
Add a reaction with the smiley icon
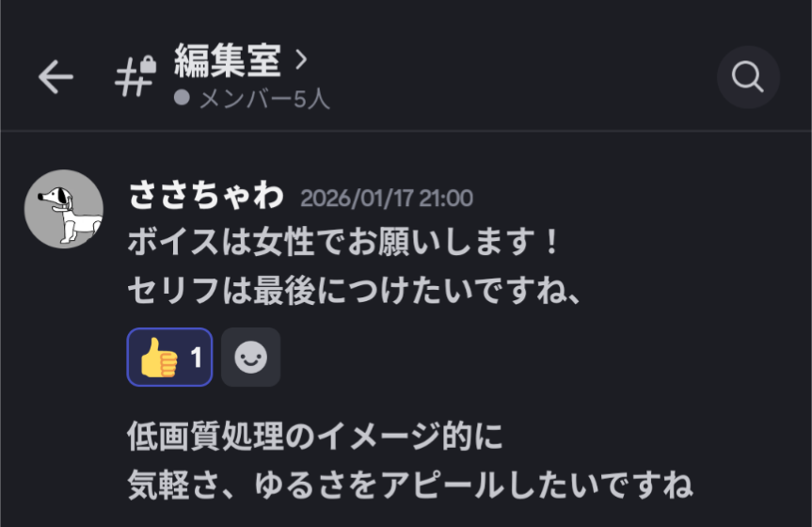tap(250, 357)
